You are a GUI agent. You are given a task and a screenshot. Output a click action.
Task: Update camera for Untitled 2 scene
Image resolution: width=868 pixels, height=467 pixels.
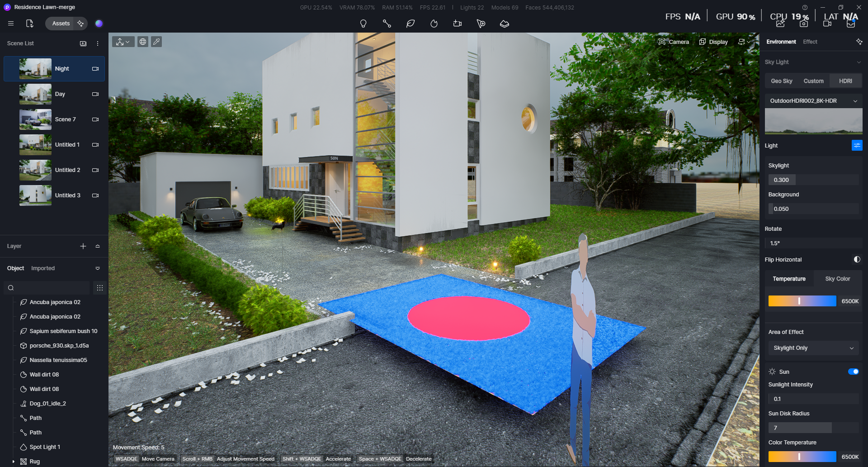(95, 170)
